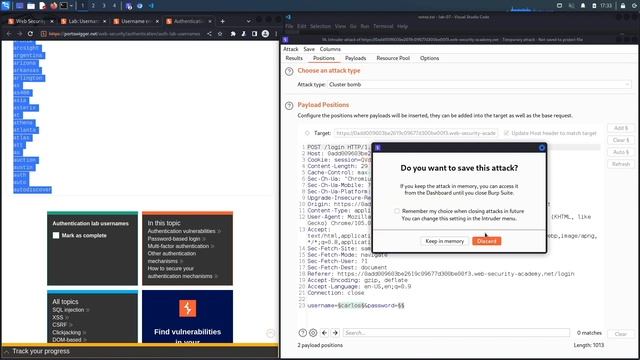The height and width of the screenshot is (360, 640).
Task: Expand the Attack type dropdown
Action: click(479, 84)
